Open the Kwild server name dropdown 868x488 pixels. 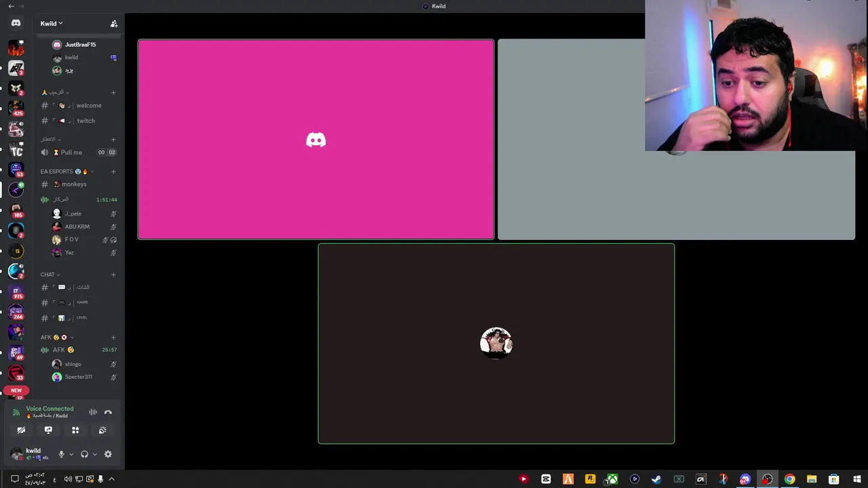click(x=52, y=24)
